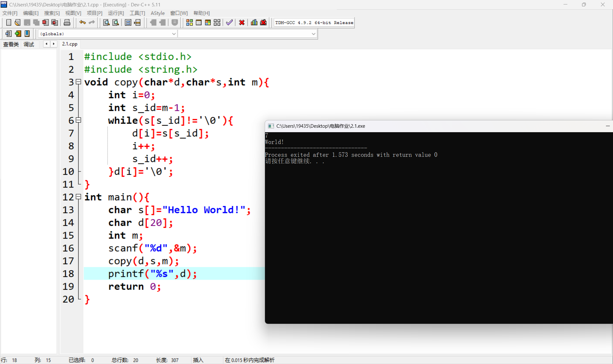Click the Compile & Run colorful icon
Image resolution: width=613 pixels, height=364 pixels.
pyautogui.click(x=208, y=22)
